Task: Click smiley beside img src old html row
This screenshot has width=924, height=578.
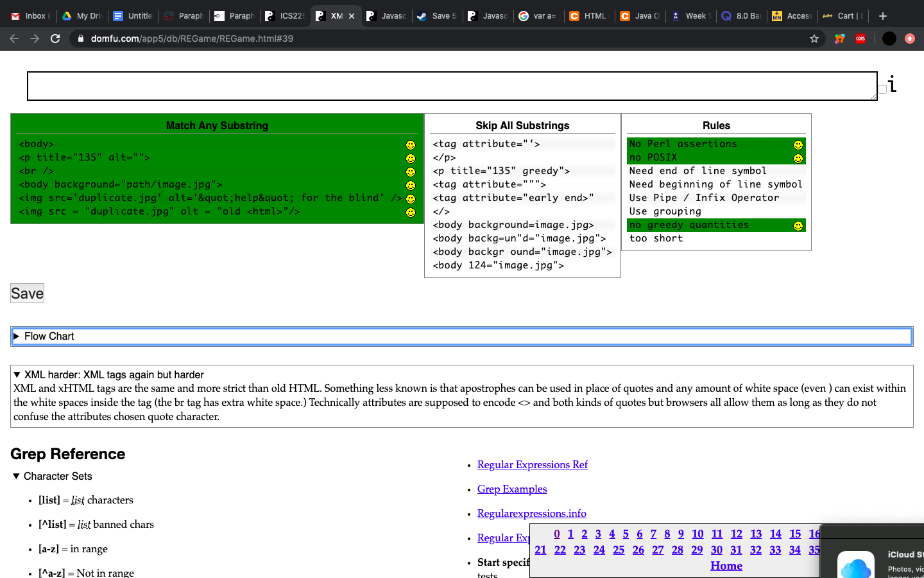Action: [x=411, y=213]
